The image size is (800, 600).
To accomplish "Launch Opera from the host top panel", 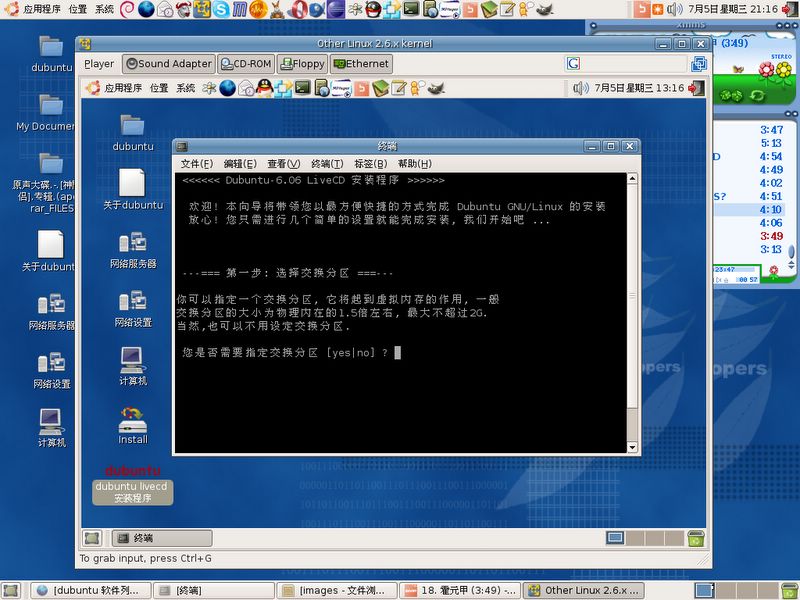I will pyautogui.click(x=296, y=9).
